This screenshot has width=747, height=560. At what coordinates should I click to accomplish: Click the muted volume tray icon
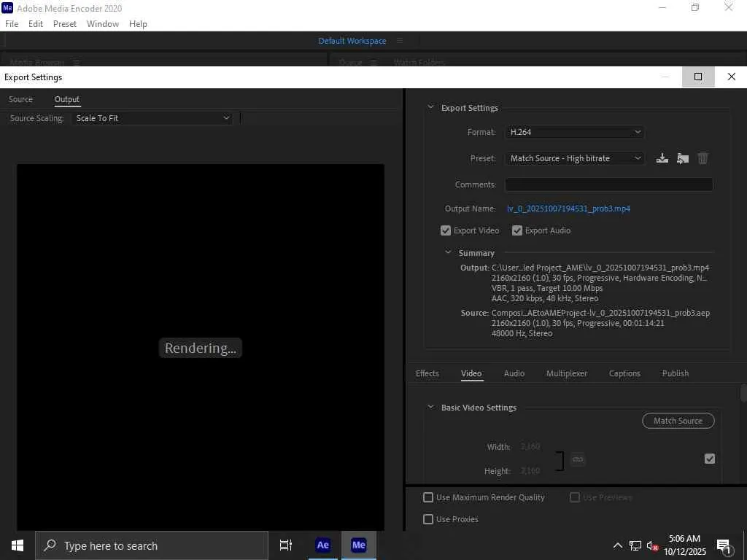click(651, 545)
